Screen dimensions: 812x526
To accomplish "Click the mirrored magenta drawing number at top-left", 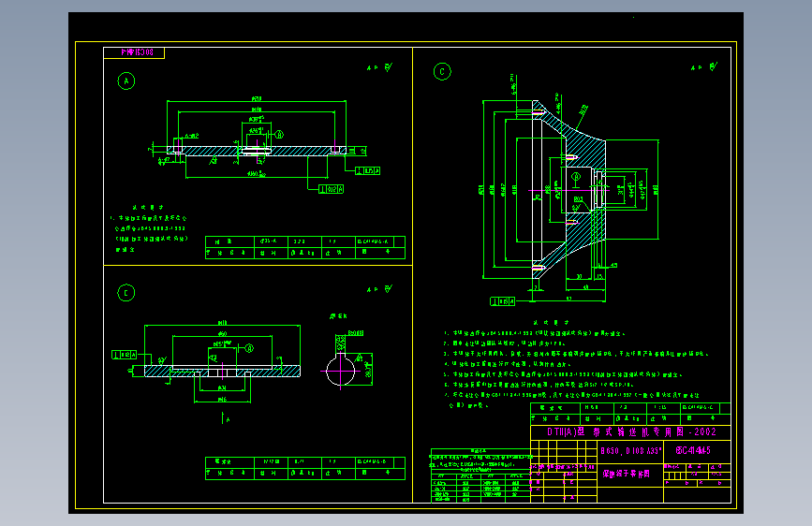I will point(138,52).
